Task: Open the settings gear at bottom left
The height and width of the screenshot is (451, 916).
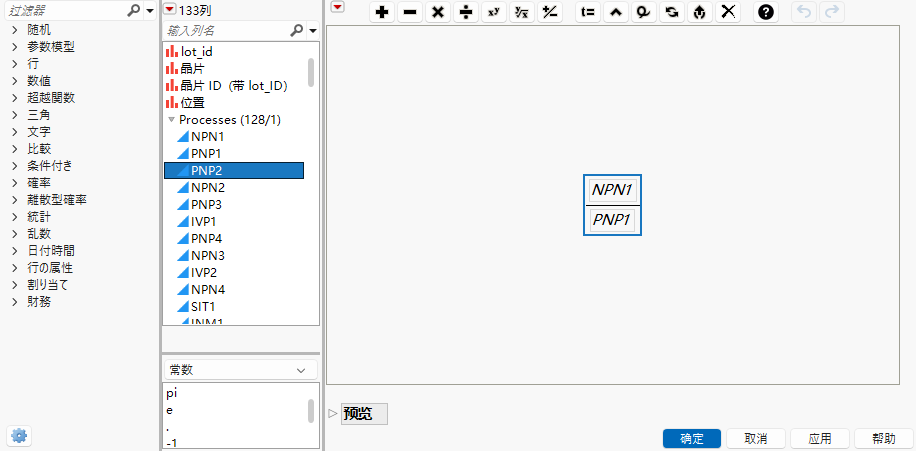Action: [x=19, y=435]
